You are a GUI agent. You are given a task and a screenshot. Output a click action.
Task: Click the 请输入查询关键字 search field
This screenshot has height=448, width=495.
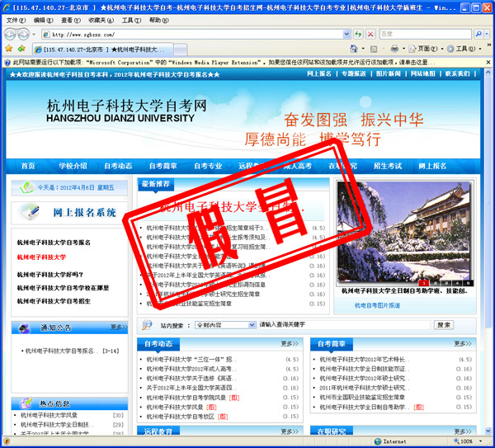click(344, 324)
